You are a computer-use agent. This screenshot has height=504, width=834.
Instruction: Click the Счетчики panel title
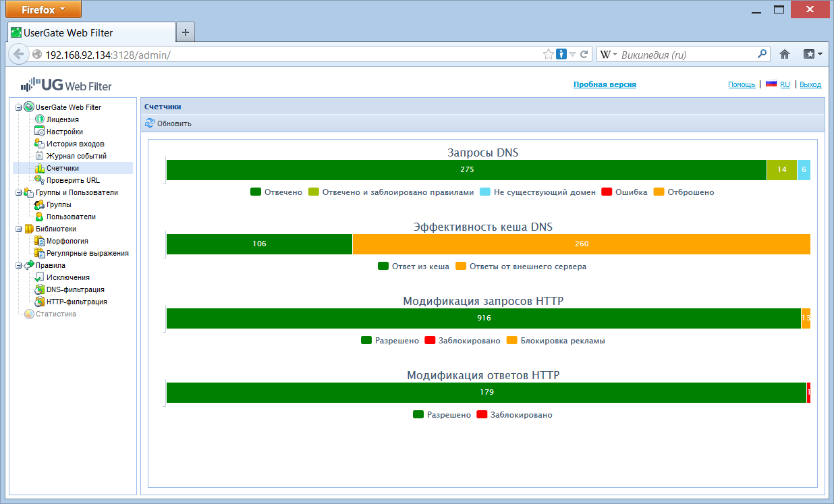(x=163, y=107)
